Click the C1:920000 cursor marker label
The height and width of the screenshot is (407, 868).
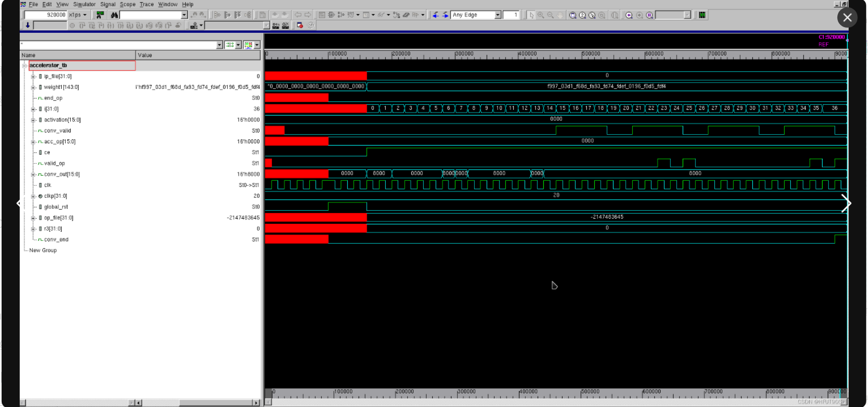pos(831,37)
